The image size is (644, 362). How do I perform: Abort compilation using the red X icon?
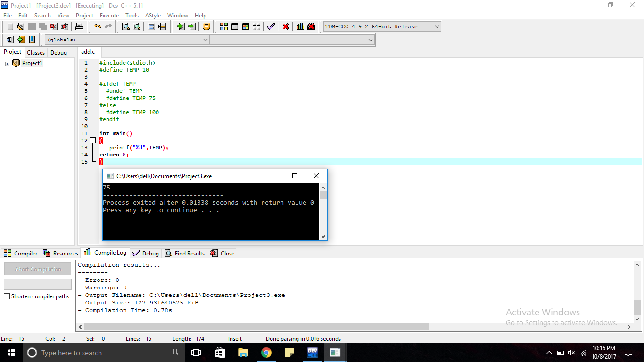point(286,26)
